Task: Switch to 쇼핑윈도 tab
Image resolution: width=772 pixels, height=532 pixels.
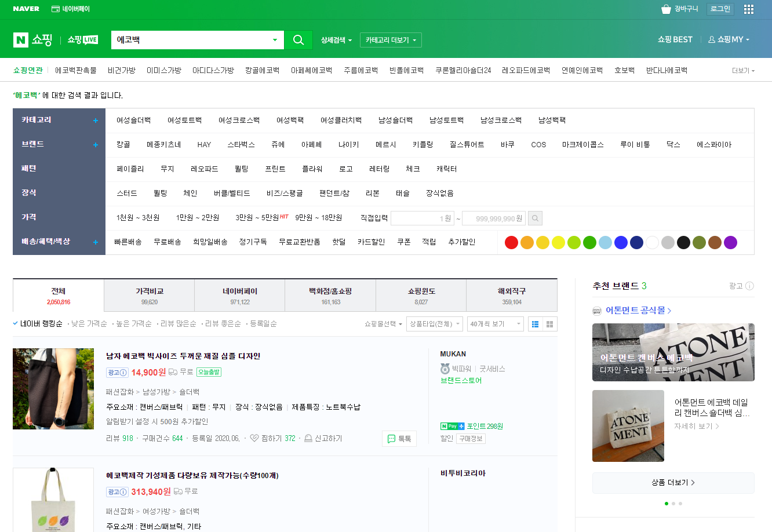Action: click(421, 296)
